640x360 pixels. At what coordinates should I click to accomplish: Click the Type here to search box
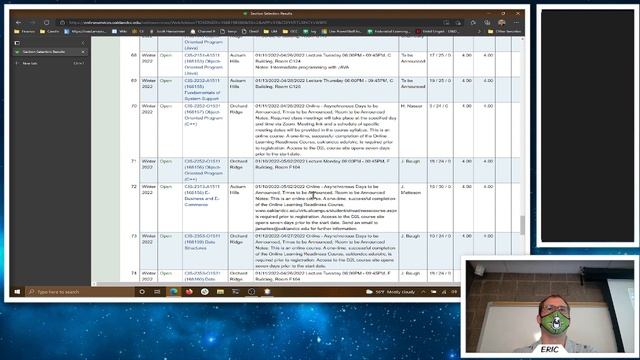coord(80,291)
